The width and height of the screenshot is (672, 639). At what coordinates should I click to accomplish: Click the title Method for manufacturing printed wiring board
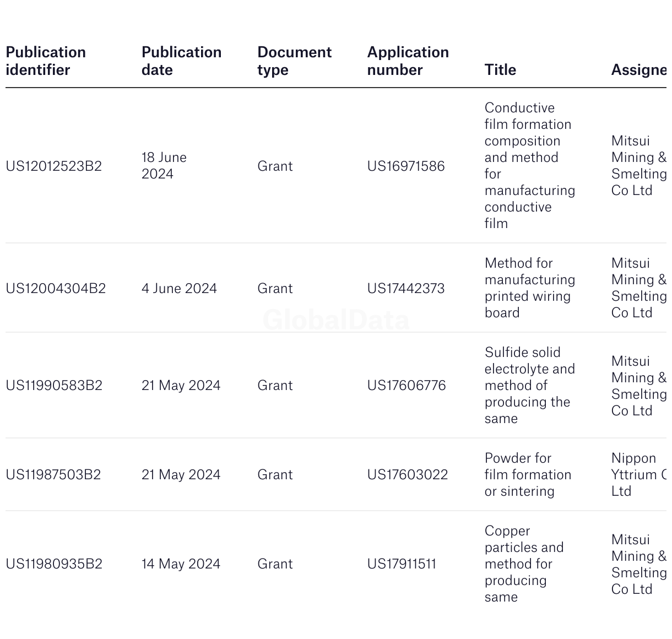[530, 288]
